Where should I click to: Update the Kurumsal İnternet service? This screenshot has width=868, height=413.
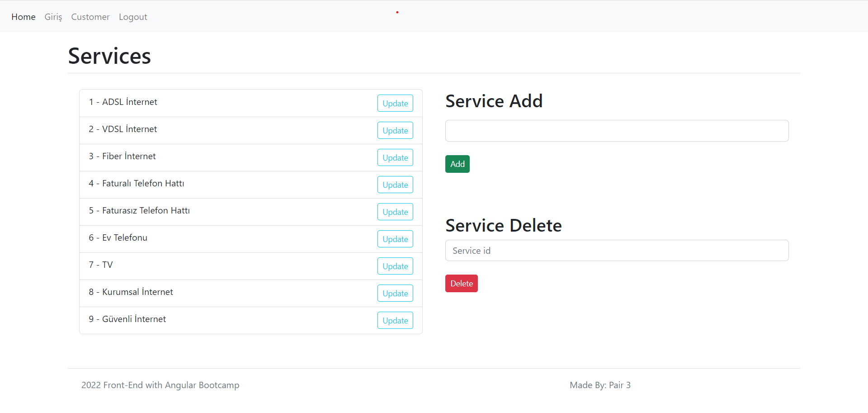[x=395, y=293]
